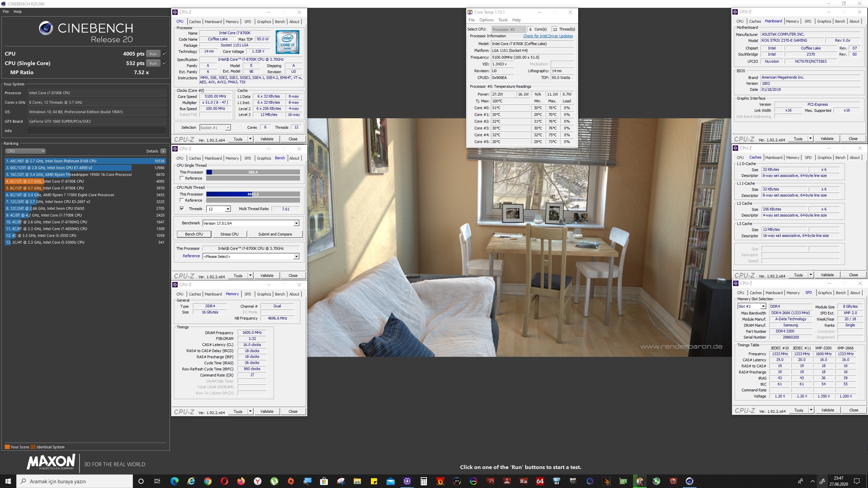Viewport: 868px width, 488px height.
Task: Show hidden system tray icons
Action: tap(812, 481)
